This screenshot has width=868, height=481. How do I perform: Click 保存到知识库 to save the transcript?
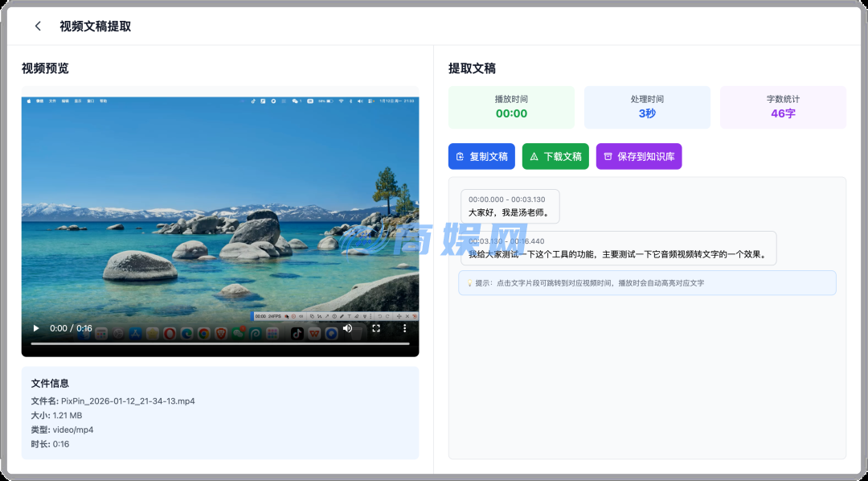click(x=639, y=156)
